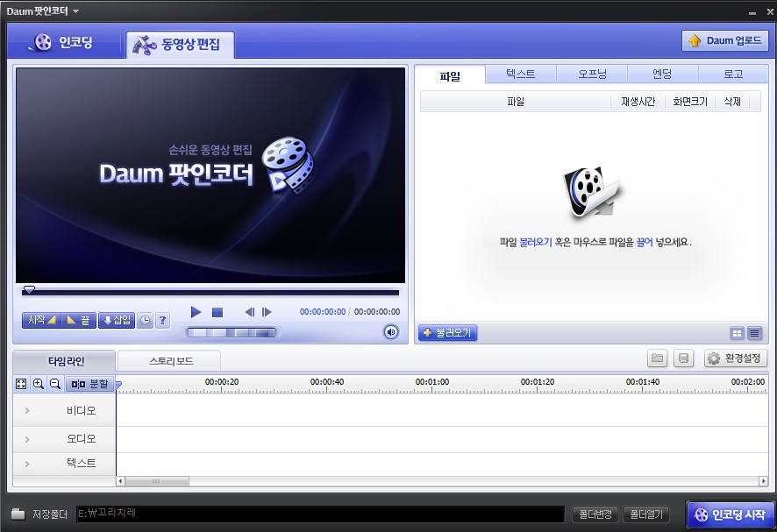
Task: Switch the file panel to list view
Action: tap(756, 334)
